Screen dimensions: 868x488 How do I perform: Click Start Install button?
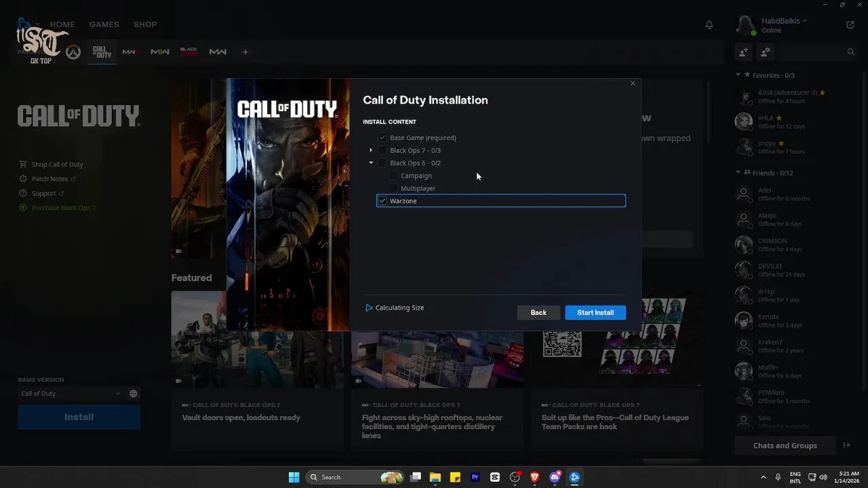click(x=595, y=312)
